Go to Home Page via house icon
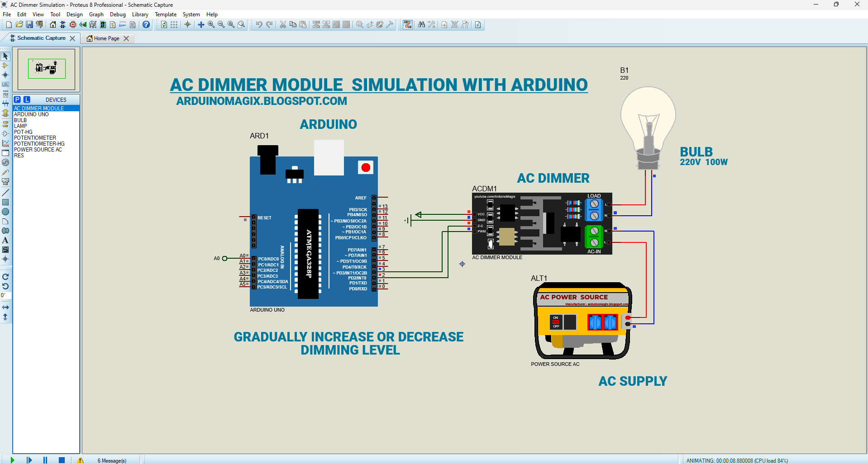Screen dimensions: 868x464 (x=53, y=24)
